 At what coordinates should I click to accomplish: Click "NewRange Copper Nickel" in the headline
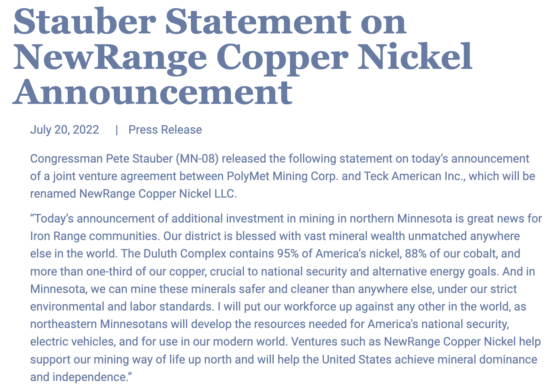(x=243, y=57)
